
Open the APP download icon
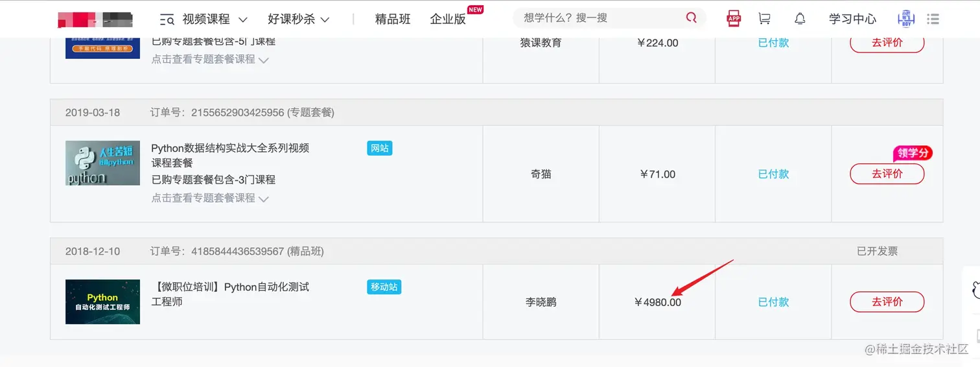coord(734,19)
